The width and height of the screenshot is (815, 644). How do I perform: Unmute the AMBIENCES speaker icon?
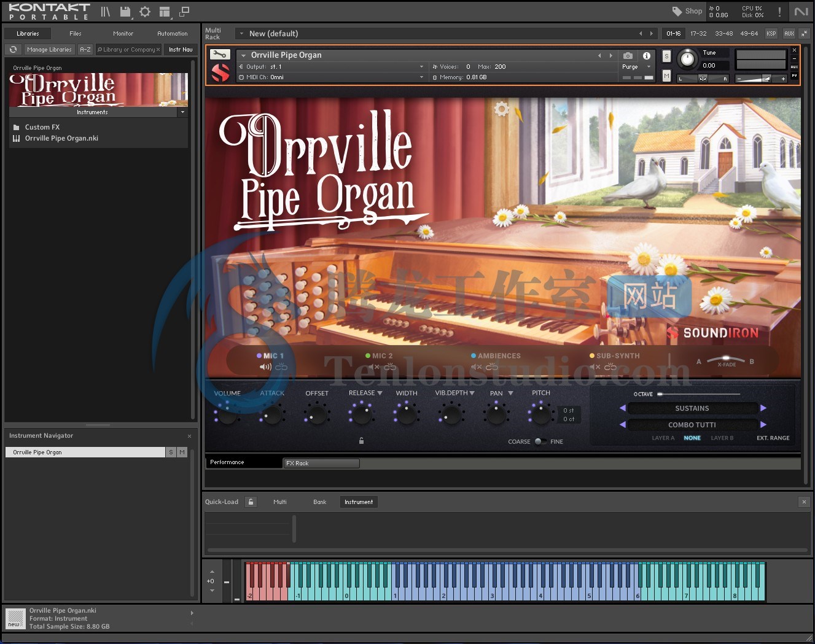point(476,367)
